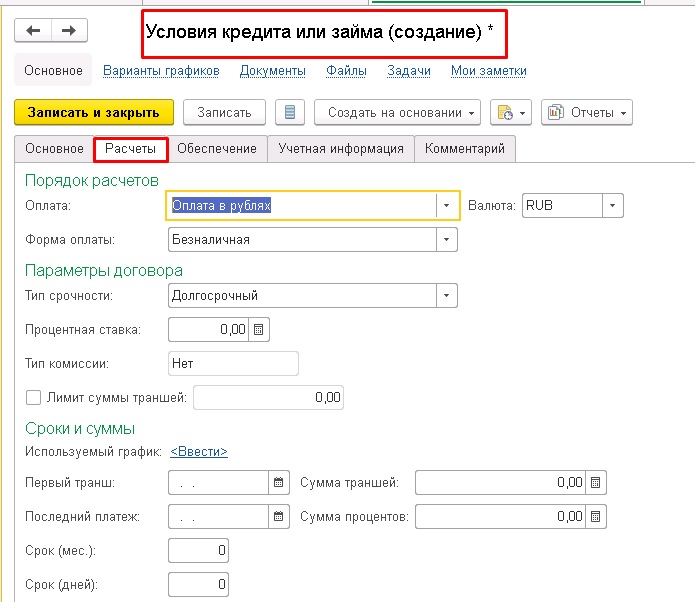Switch to the Обеспечение tab

[217, 149]
